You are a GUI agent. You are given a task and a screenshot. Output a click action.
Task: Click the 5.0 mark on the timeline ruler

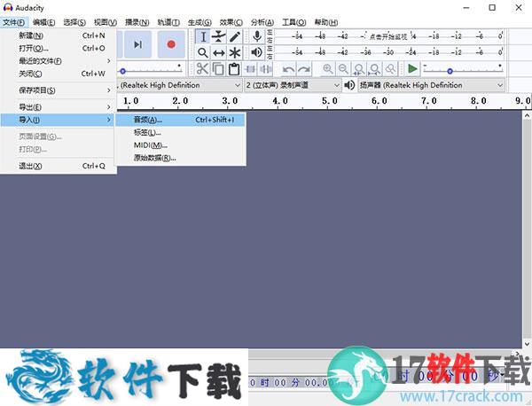point(330,101)
